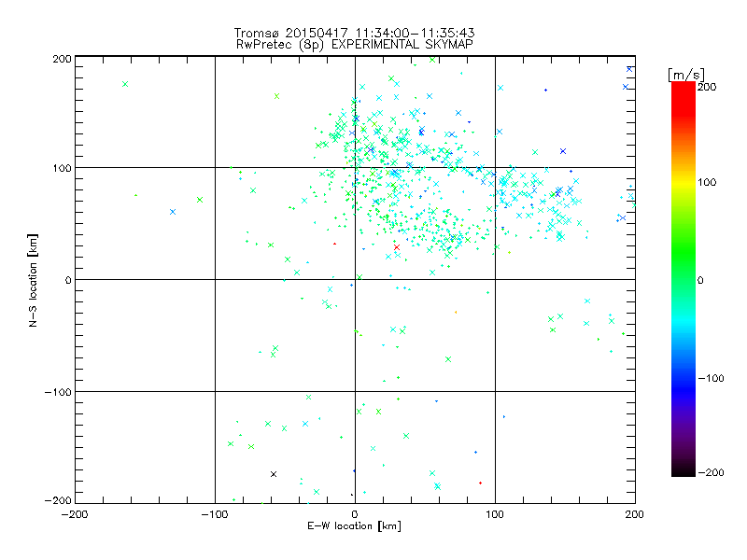This screenshot has height=560, width=747.
Task: Pick the black bottom end of the colorbar
Action: 684,471
